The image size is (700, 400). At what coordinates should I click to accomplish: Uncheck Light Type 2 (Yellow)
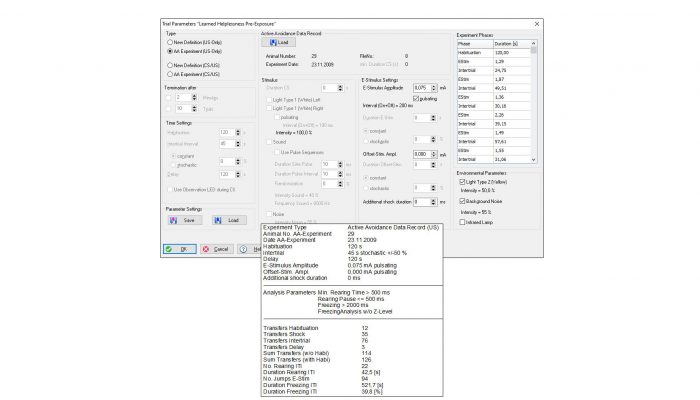coord(461,181)
